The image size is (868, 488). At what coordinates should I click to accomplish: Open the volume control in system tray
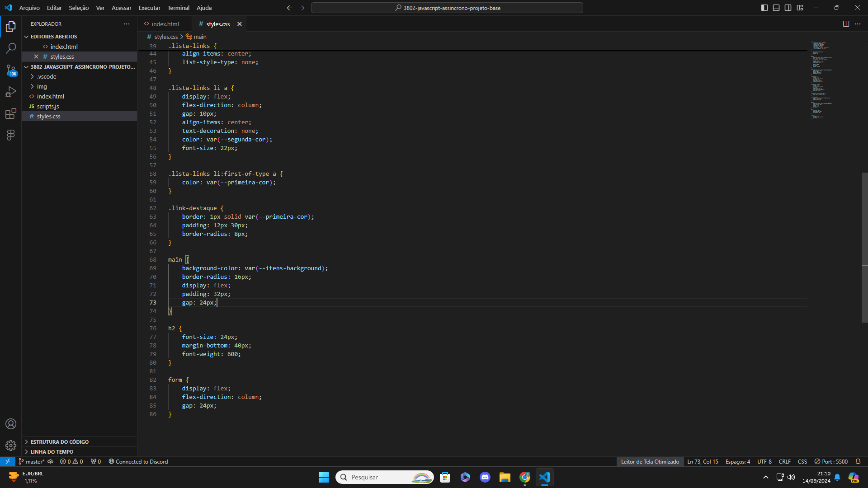click(x=791, y=477)
